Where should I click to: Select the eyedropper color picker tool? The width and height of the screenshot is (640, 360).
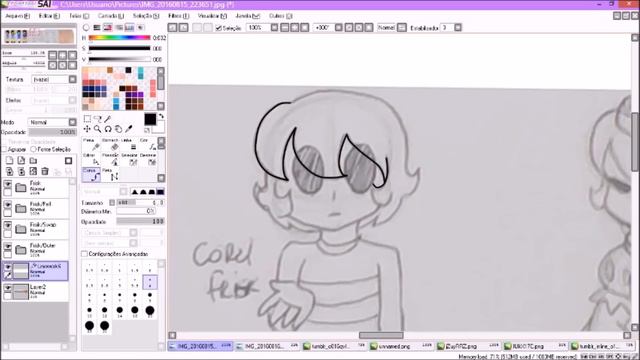pyautogui.click(x=129, y=129)
